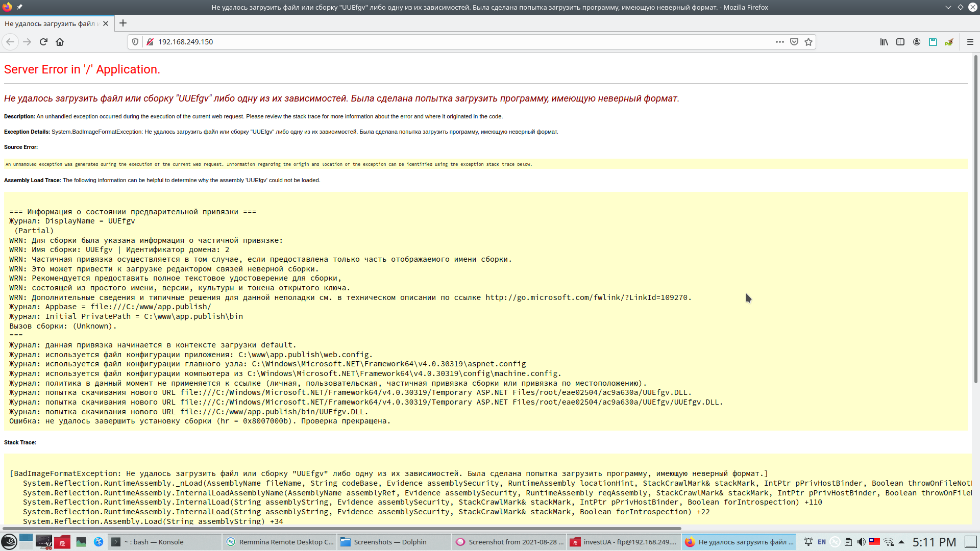Image resolution: width=980 pixels, height=551 pixels.
Task: Open the Library bookmarks and history icon
Action: coord(884,42)
